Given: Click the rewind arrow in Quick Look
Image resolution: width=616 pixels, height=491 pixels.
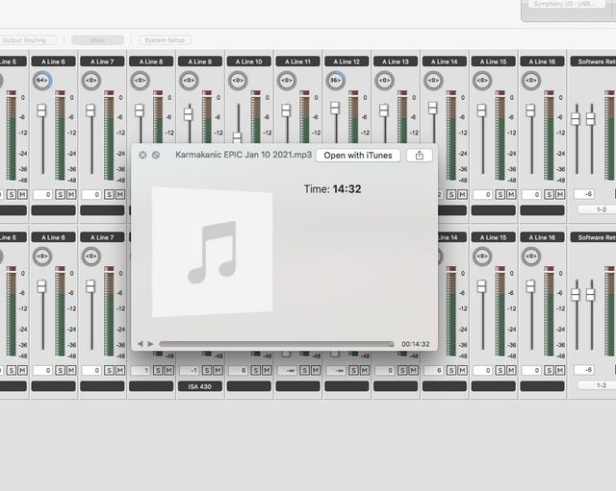Looking at the screenshot, I should click(x=140, y=344).
